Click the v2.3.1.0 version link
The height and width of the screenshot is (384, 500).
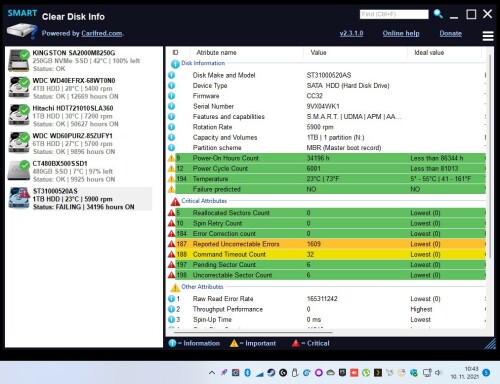click(x=351, y=33)
